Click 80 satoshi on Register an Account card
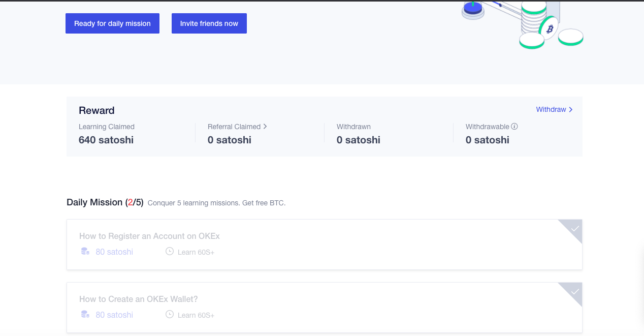 pos(114,252)
